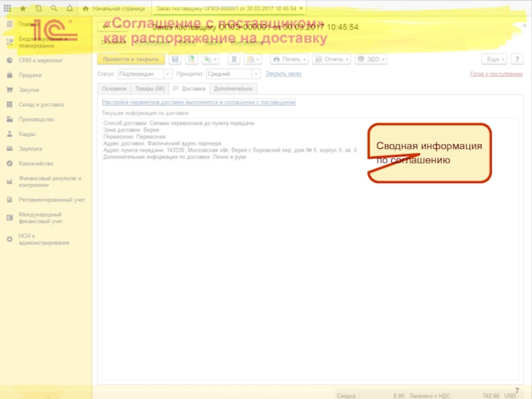Click the search magnifier in the top bar
532x399 pixels.
pos(53,9)
